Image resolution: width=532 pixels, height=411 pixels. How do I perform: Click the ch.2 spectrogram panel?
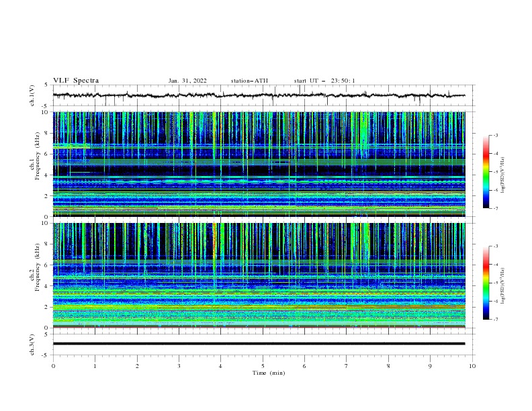(x=259, y=275)
